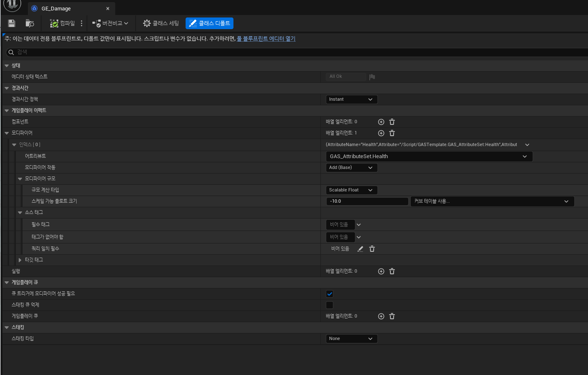Viewport: 588px width, 375px height.
Task: Empty the 컴포넌트 array with trash icon
Action: tap(392, 122)
